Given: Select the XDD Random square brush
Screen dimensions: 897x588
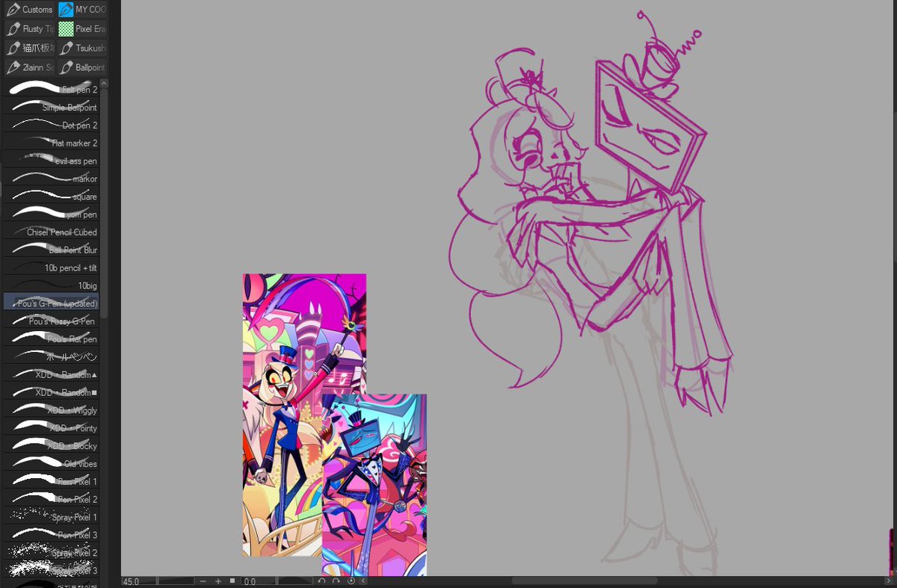Looking at the screenshot, I should (51, 392).
